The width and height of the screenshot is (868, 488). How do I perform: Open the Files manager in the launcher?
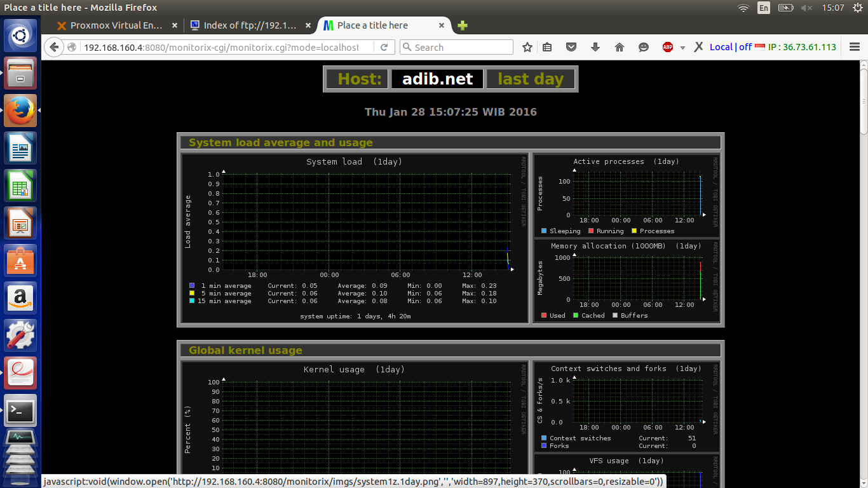click(x=20, y=73)
